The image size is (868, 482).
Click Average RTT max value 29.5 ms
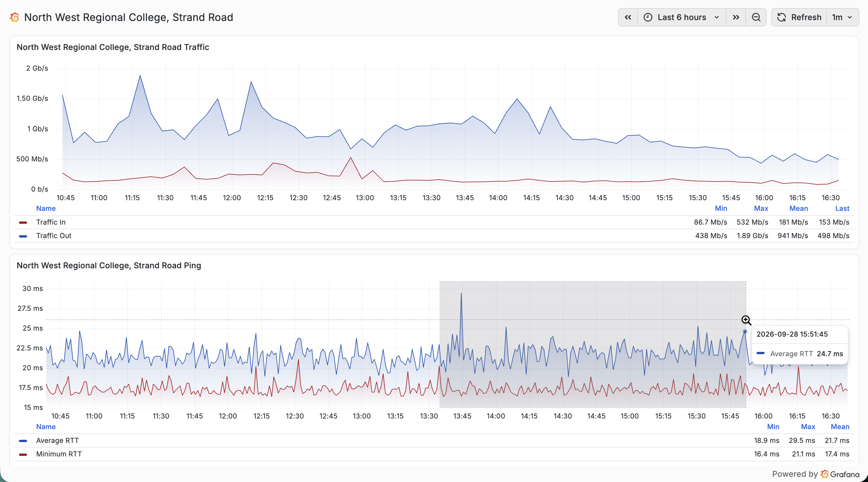[x=802, y=441]
